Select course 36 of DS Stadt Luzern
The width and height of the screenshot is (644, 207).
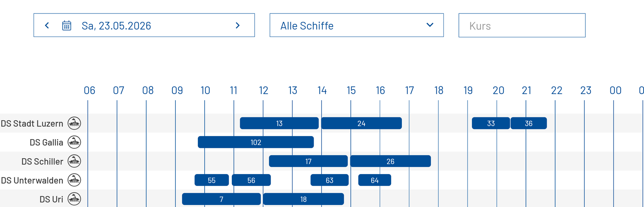tap(529, 123)
